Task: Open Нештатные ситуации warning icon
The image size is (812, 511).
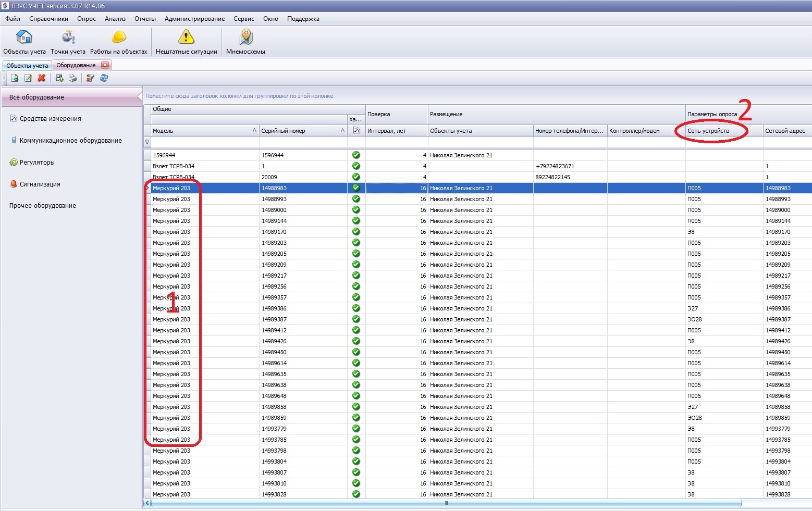Action: pyautogui.click(x=186, y=42)
